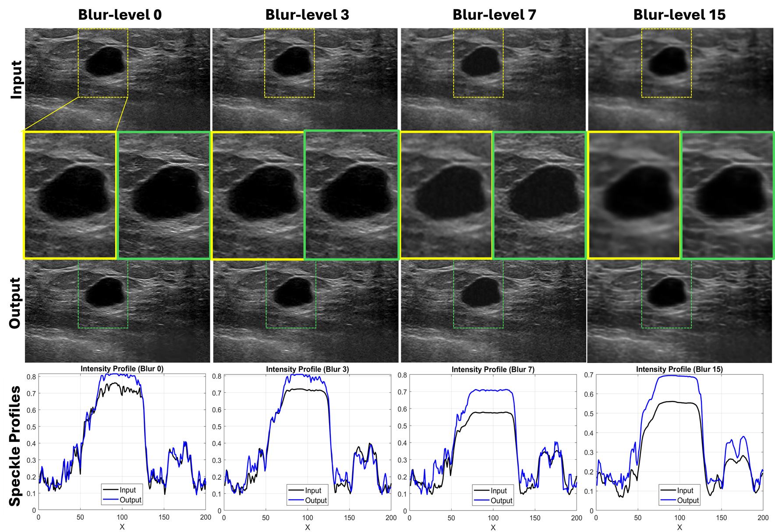This screenshot has height=532, width=775.
Task: Select the Blur-level 15 output ultrasound image
Action: [679, 311]
